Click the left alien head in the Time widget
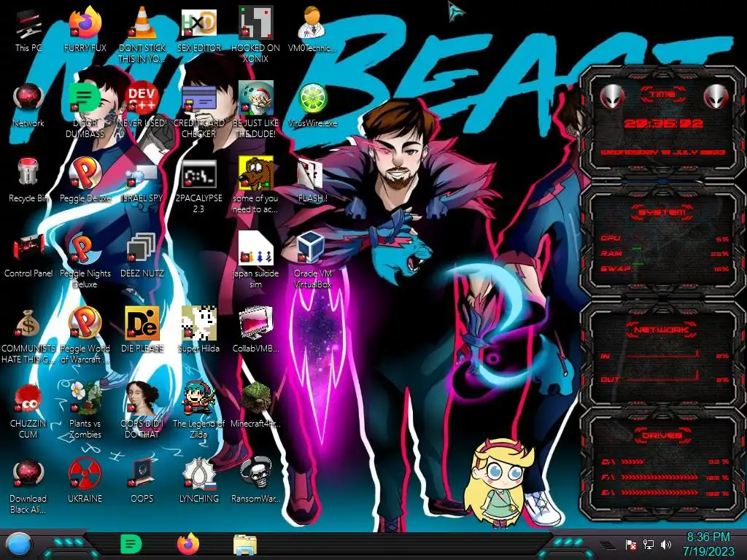This screenshot has height=560, width=747. tap(612, 97)
